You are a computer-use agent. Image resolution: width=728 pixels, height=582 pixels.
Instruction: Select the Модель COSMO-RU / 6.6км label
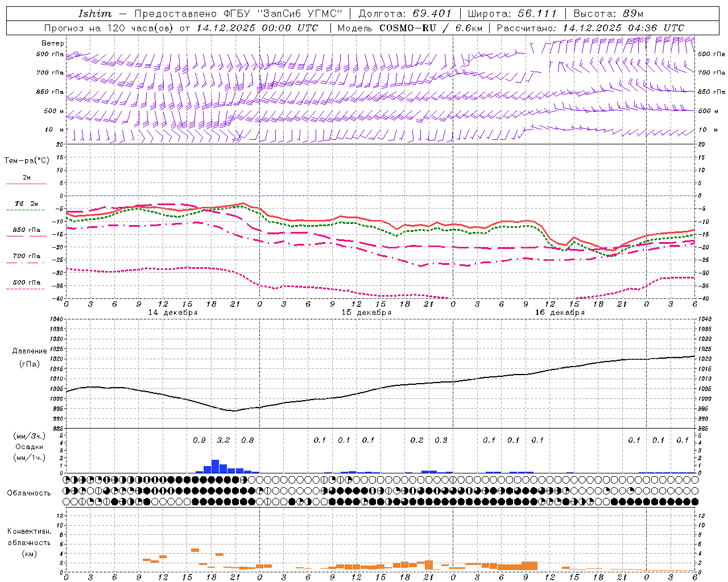click(x=410, y=28)
